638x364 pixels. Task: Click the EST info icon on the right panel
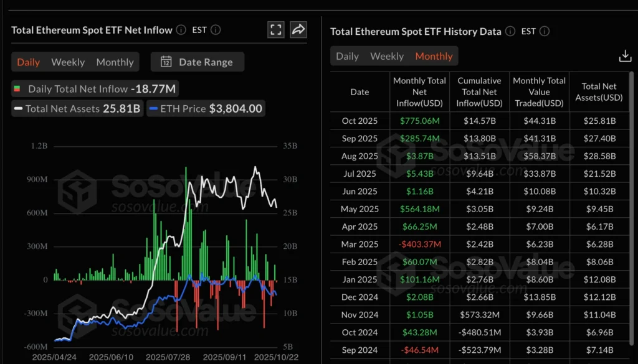[x=545, y=31]
